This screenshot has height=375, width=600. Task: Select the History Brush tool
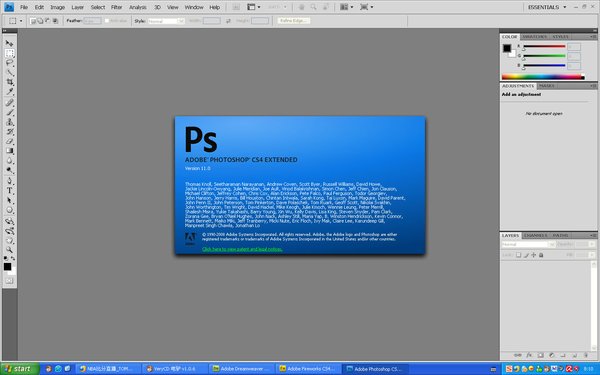(10, 132)
